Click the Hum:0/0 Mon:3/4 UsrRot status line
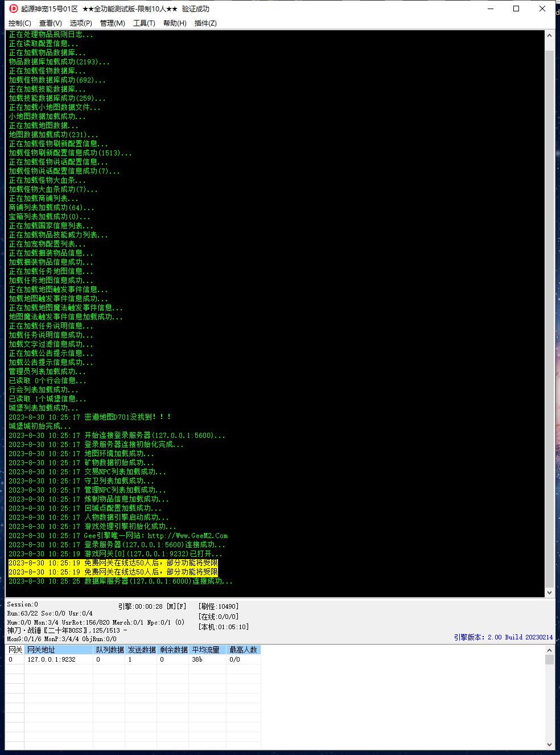 pos(96,622)
